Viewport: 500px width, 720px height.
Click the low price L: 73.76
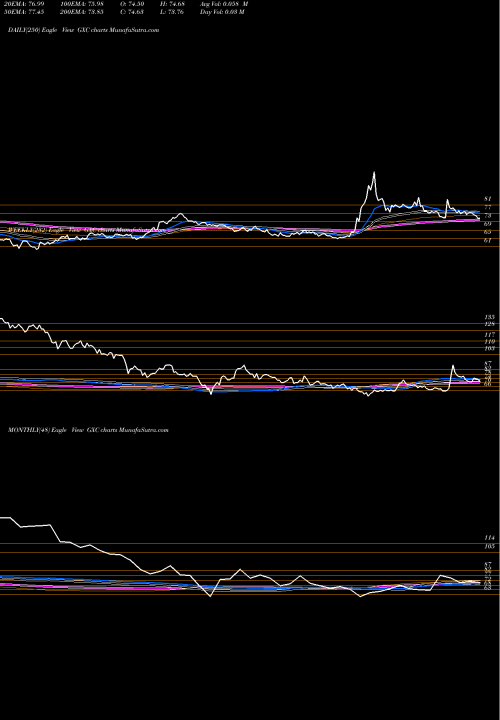point(173,12)
